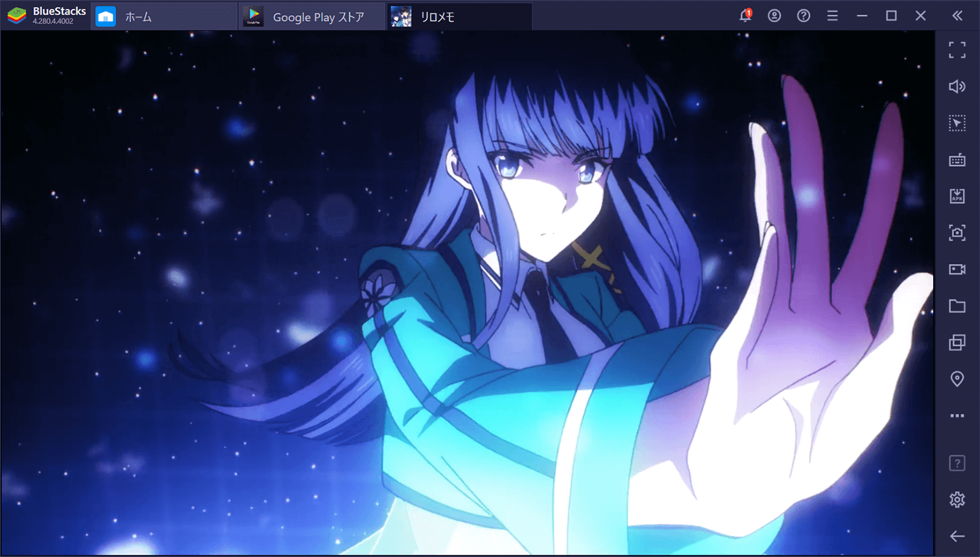Click the game video area
This screenshot has width=980, height=557.
467,293
